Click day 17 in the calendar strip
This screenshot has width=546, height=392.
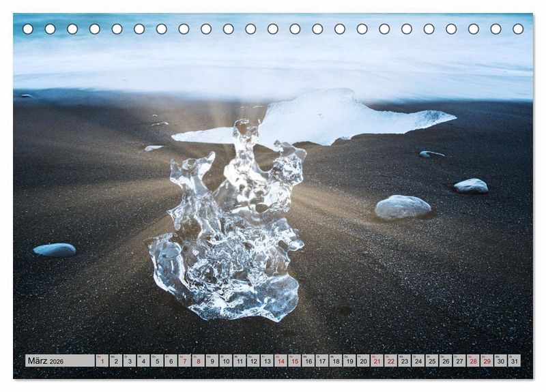click(x=322, y=361)
